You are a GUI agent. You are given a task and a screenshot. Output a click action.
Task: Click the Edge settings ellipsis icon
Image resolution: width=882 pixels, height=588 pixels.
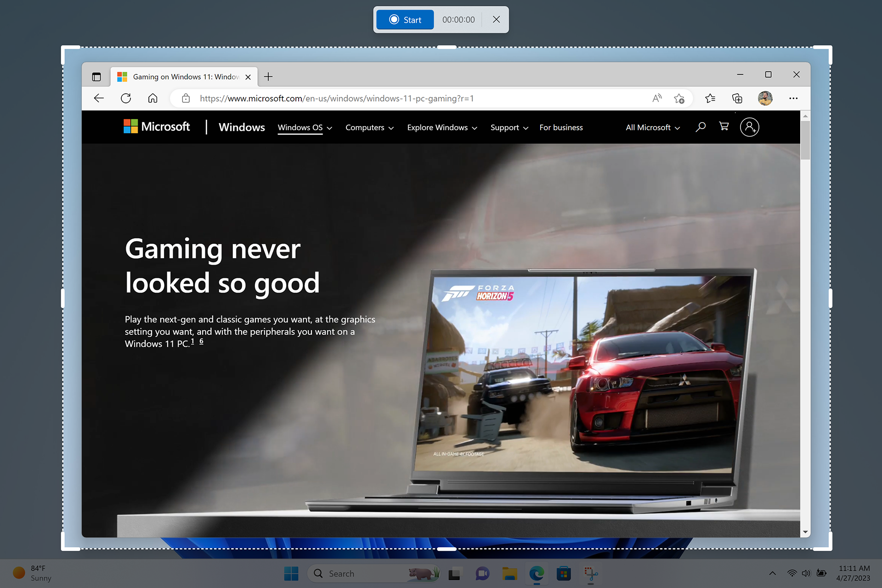793,98
